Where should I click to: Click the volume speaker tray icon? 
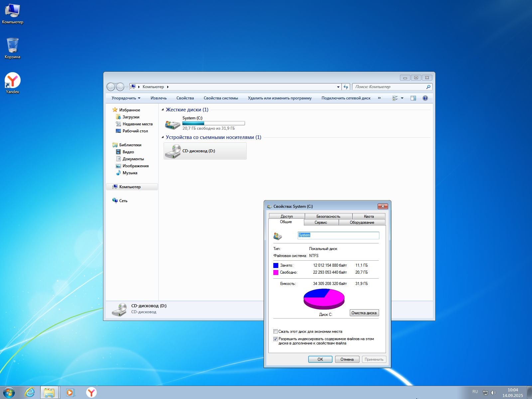pos(493,393)
